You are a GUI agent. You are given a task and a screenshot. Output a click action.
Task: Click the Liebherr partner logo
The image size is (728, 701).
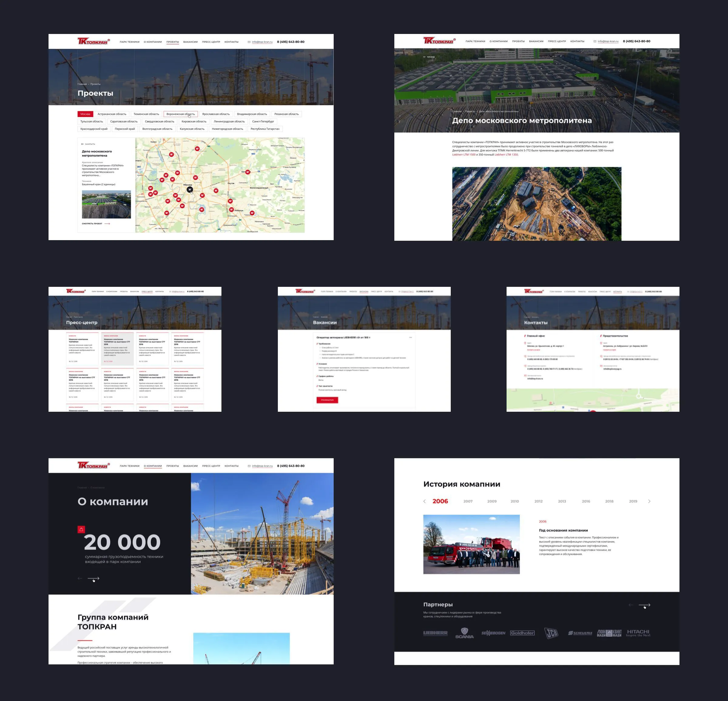point(435,633)
